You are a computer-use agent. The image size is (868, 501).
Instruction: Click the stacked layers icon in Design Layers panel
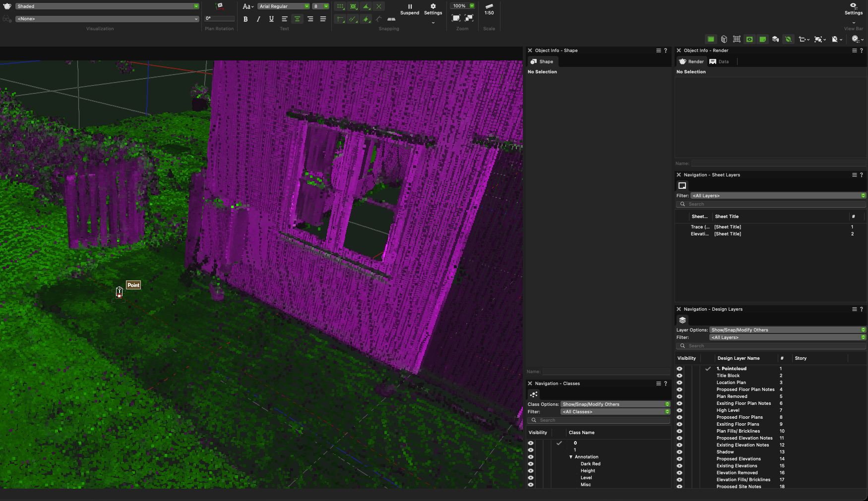[x=682, y=320]
